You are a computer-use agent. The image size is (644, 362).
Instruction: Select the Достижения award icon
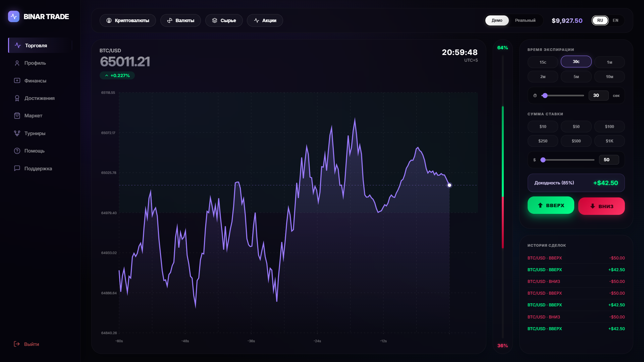pos(17,98)
